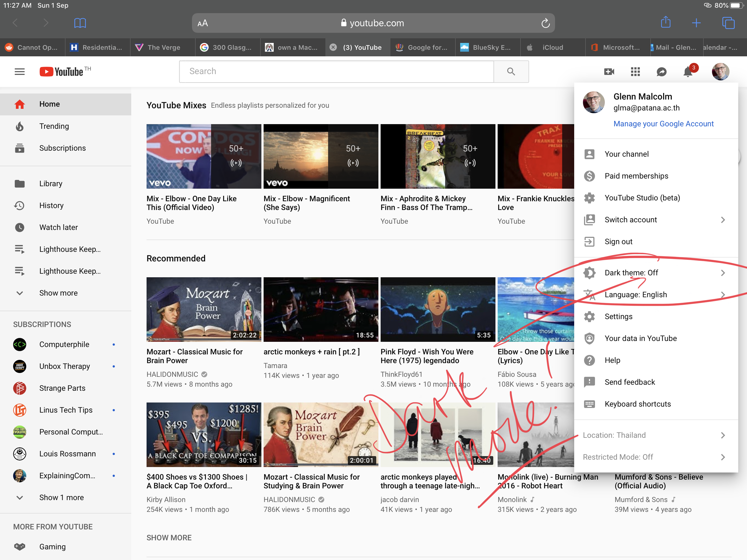Open the YouTube hamburger guide menu

[20, 72]
